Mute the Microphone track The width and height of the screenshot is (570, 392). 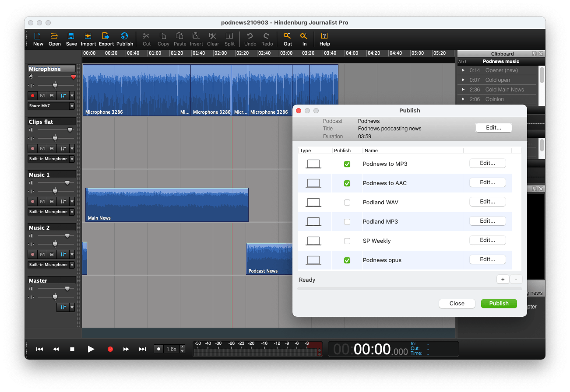pos(42,95)
